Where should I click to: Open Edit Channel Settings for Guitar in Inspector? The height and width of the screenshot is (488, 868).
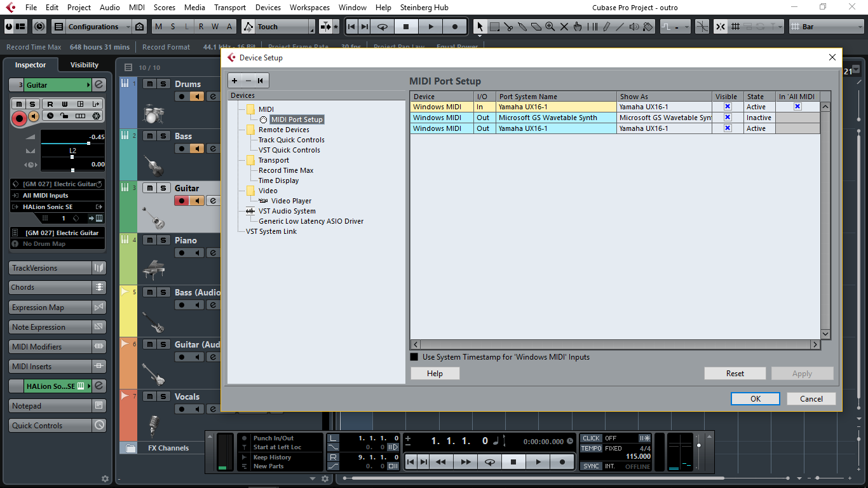[x=99, y=85]
